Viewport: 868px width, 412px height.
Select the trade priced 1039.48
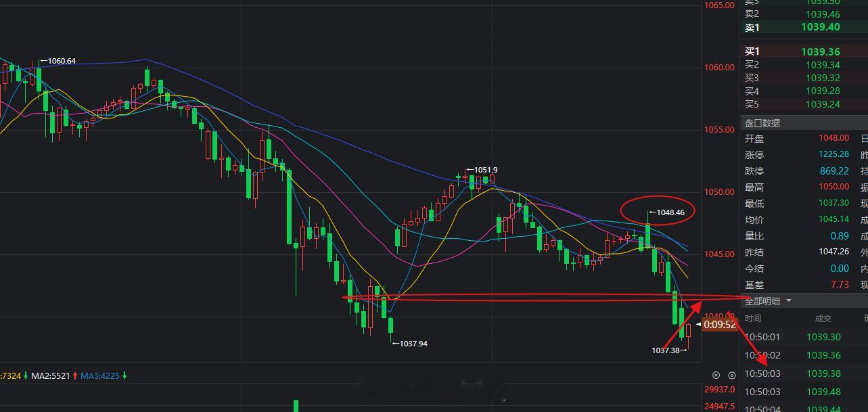823,392
